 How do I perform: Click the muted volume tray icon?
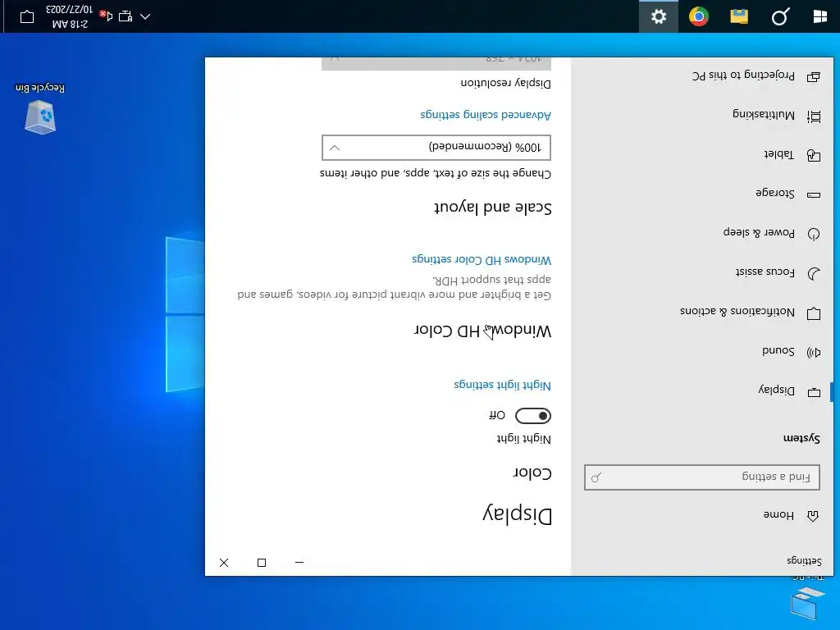coord(106,16)
